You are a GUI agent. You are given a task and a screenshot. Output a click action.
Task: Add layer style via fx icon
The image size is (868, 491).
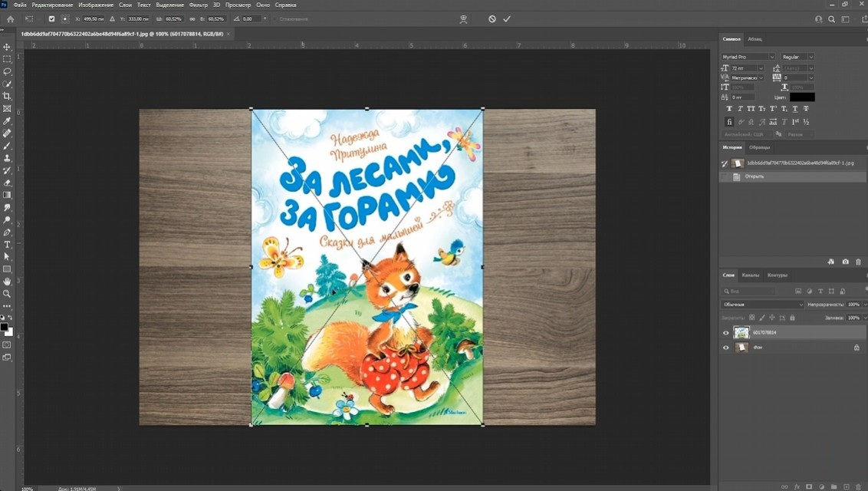point(797,486)
